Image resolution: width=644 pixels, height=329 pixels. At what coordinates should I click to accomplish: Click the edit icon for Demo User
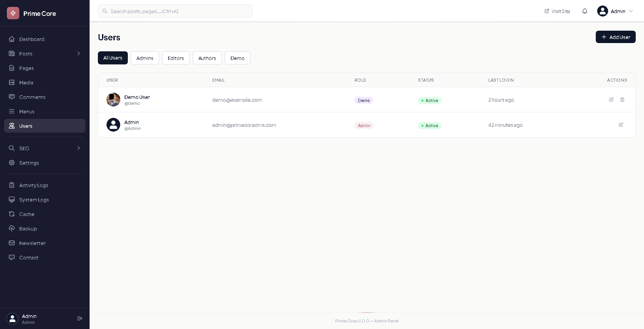point(611,100)
